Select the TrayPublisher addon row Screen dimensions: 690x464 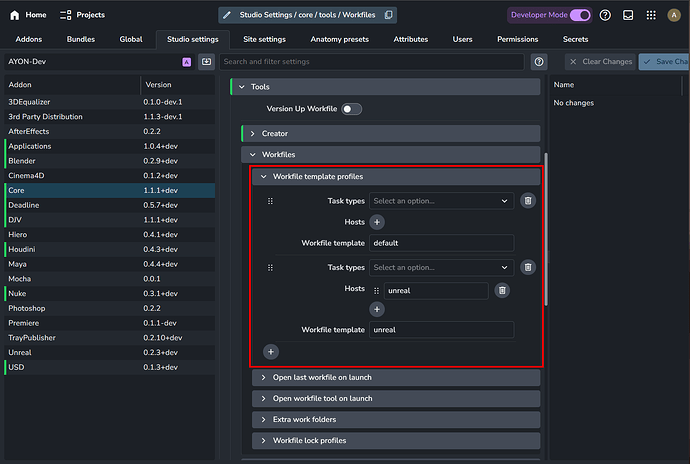point(110,338)
